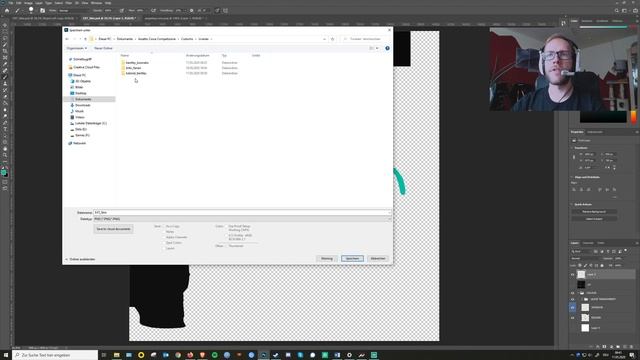Refresh the folder view in save dialog
This screenshot has height=360, width=640.
pos(332,39)
